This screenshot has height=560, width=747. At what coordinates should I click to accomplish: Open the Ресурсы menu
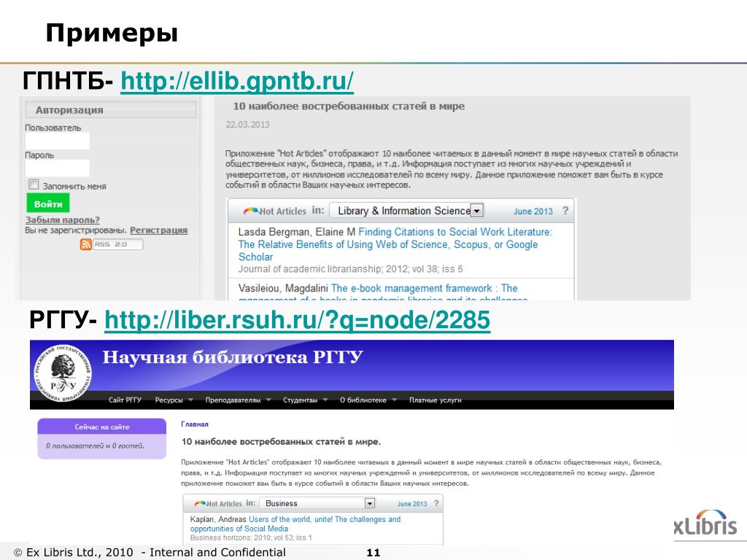coord(169,400)
